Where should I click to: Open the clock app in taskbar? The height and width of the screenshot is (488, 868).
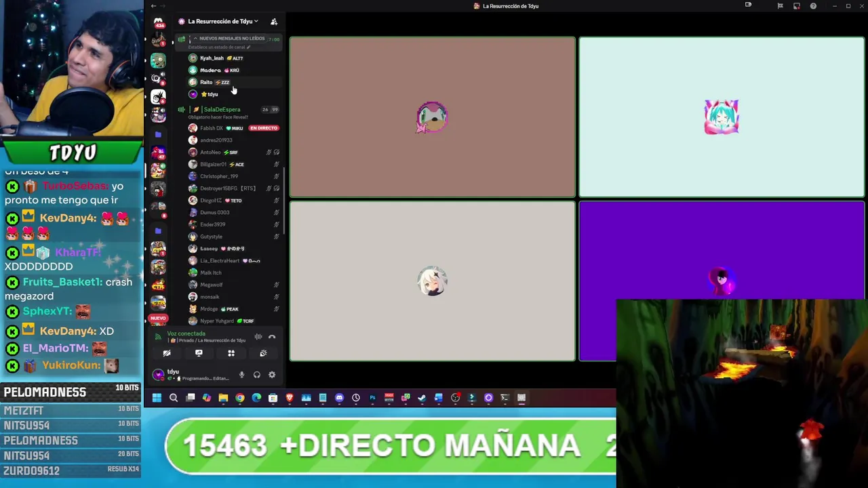(356, 398)
